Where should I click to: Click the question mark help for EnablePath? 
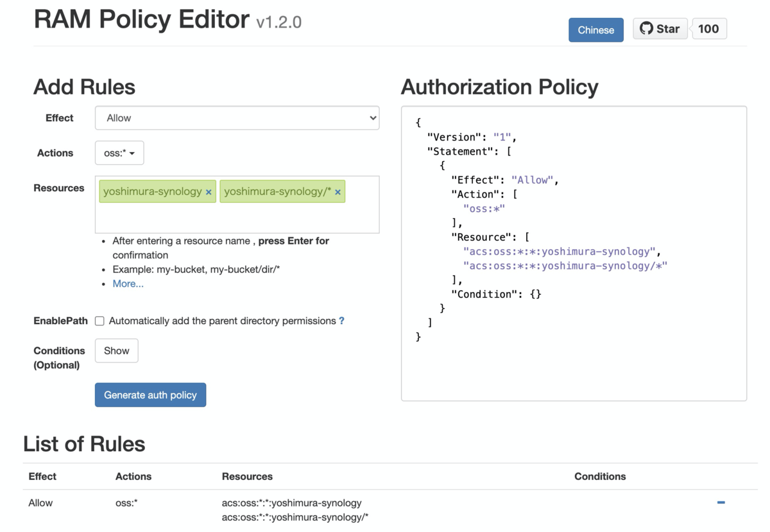341,321
